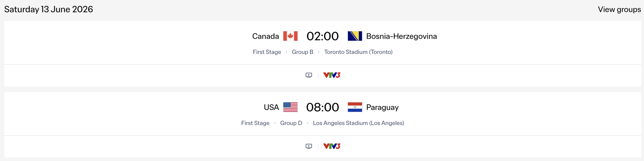
Task: Click the USA flag icon
Action: [x=290, y=107]
